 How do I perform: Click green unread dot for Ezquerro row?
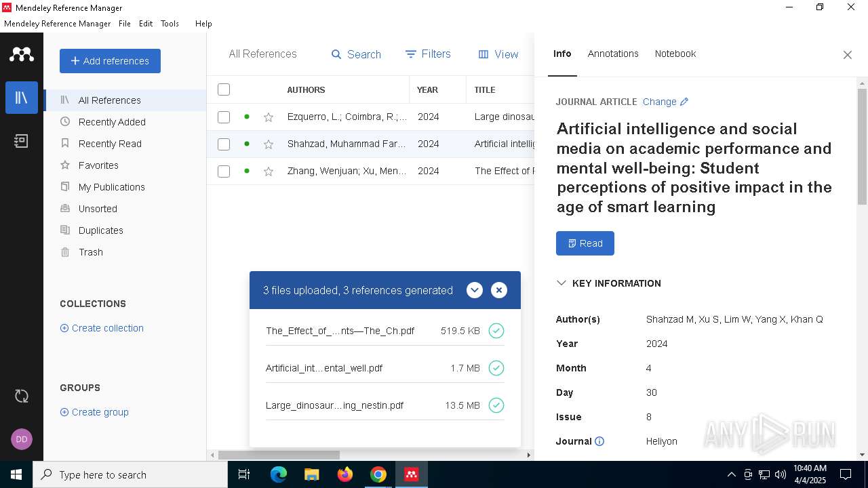pyautogui.click(x=247, y=117)
